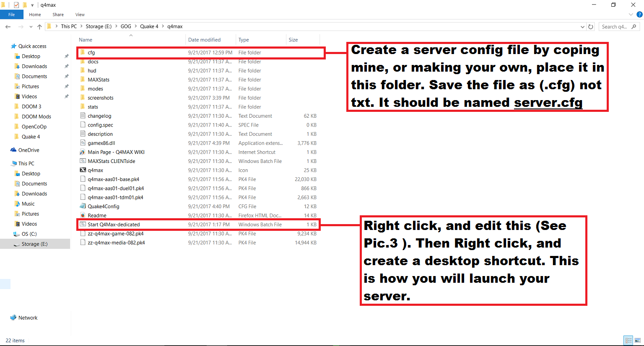The width and height of the screenshot is (644, 346).
Task: Open DOOM Mods folder in sidebar
Action: tap(36, 116)
